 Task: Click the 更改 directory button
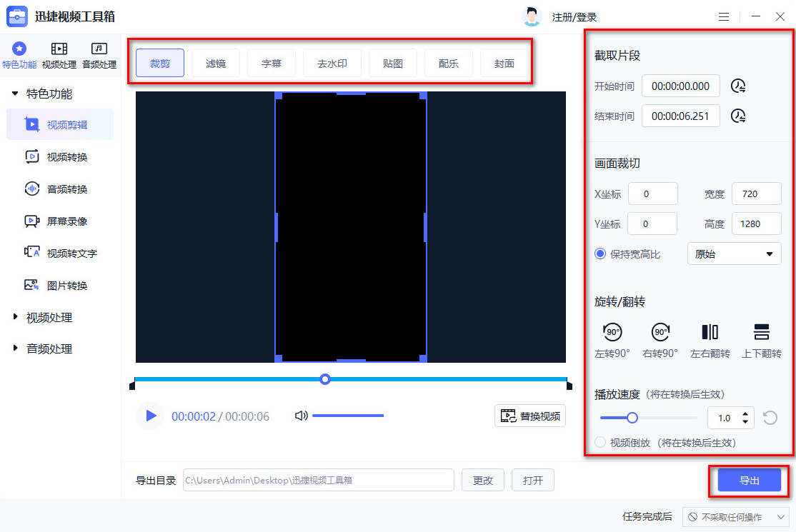(483, 481)
